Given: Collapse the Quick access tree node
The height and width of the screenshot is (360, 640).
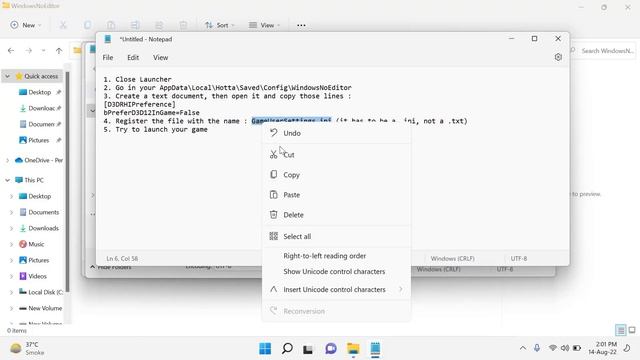Looking at the screenshot, I should coord(7,76).
